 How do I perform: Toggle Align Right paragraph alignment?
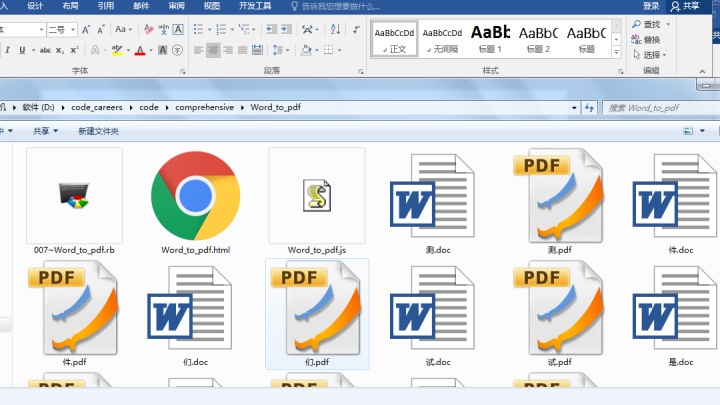(x=228, y=50)
